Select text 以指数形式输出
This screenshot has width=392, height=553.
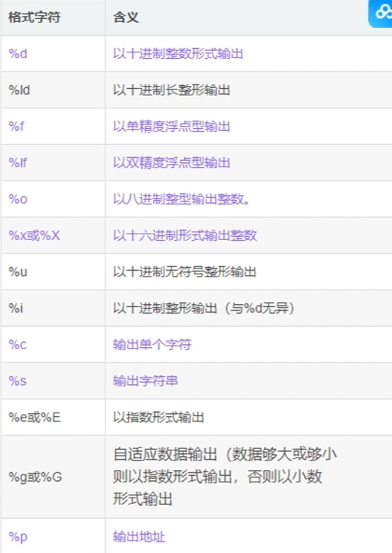click(x=159, y=417)
